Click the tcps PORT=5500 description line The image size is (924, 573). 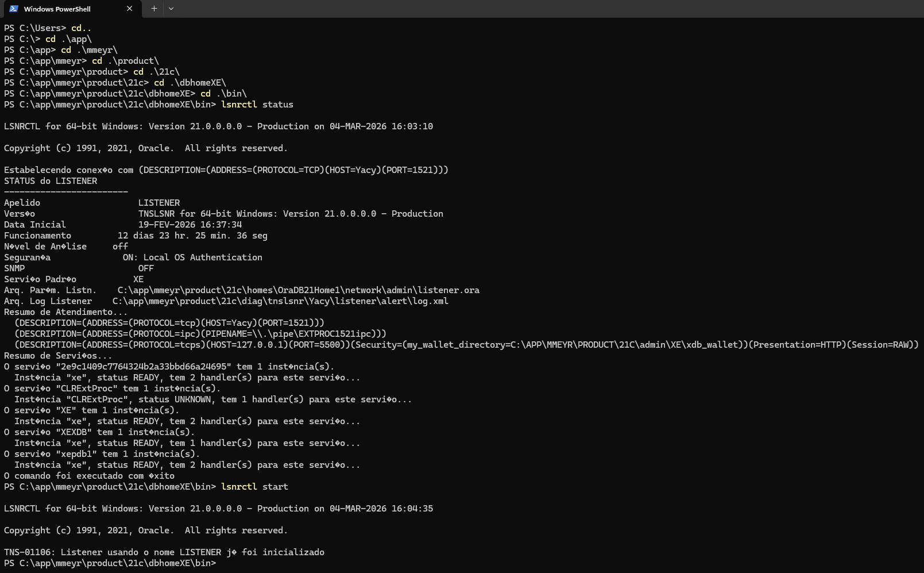click(x=467, y=345)
